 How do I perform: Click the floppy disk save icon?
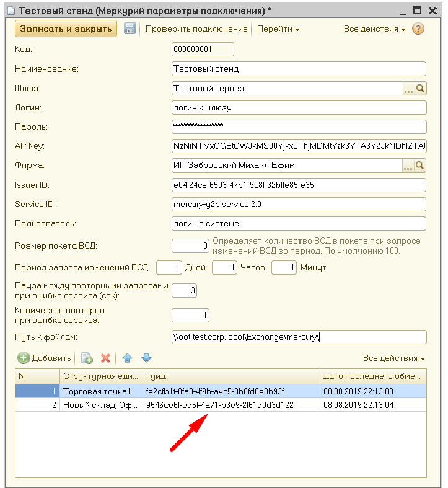click(130, 29)
